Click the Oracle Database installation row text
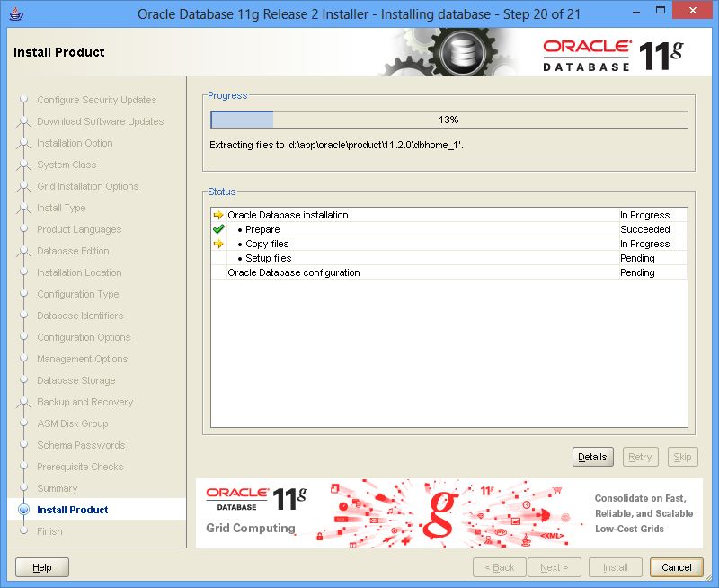This screenshot has width=719, height=588. pyautogui.click(x=288, y=215)
